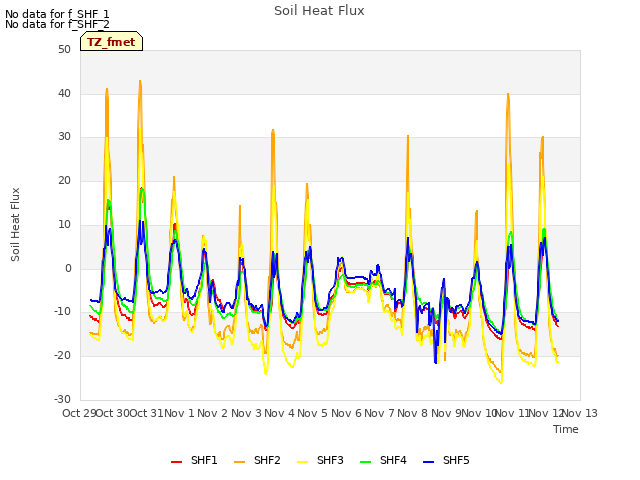Click the 'No data for f_SHF_1' message
The width and height of the screenshot is (640, 480).
click(57, 14)
